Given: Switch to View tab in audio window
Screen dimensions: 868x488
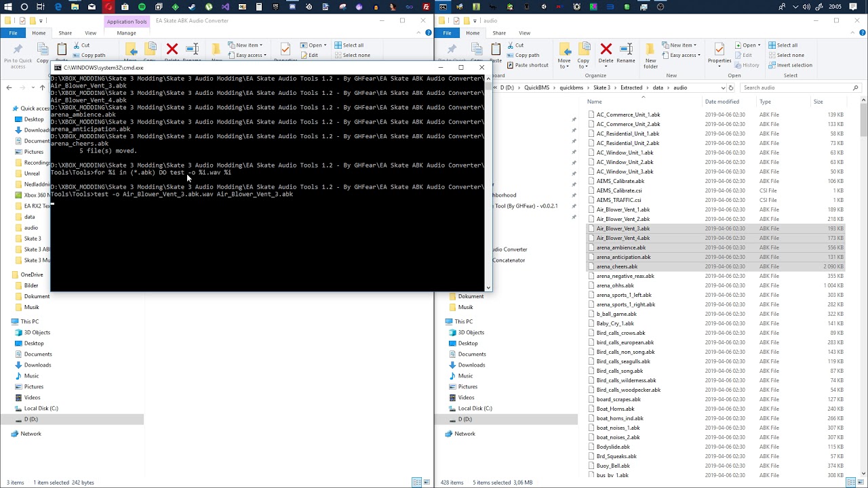Looking at the screenshot, I should [x=524, y=33].
